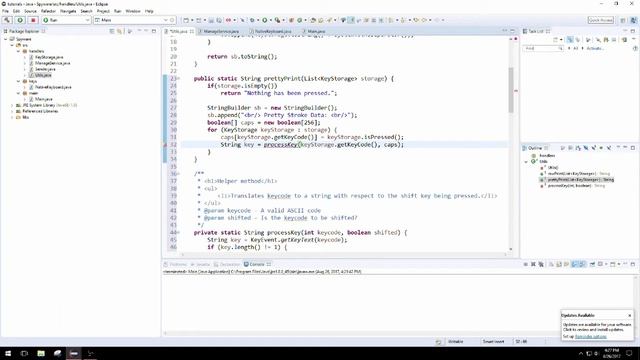640x360 pixels.
Task: Open the dropdown arrow beside the main toolbar Run icon
Action: click(270, 20)
